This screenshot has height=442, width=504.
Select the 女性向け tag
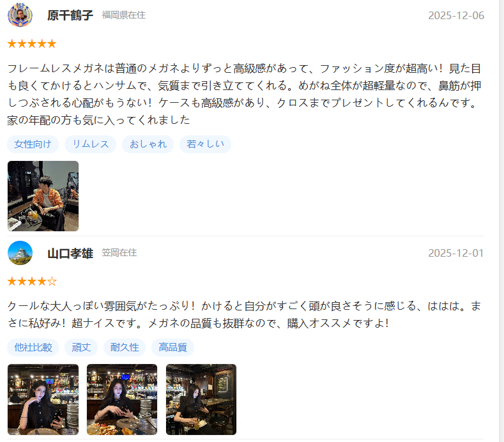point(33,144)
